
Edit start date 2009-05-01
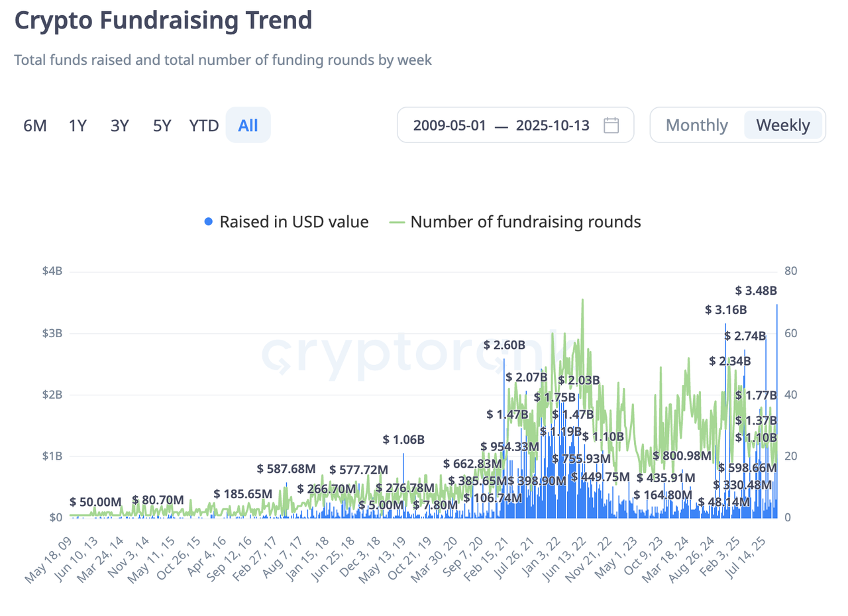point(450,125)
